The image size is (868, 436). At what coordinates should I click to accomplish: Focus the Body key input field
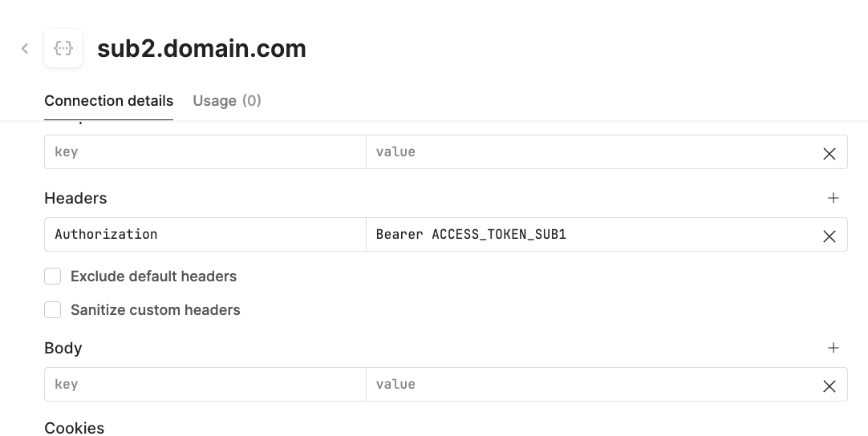[x=205, y=385]
